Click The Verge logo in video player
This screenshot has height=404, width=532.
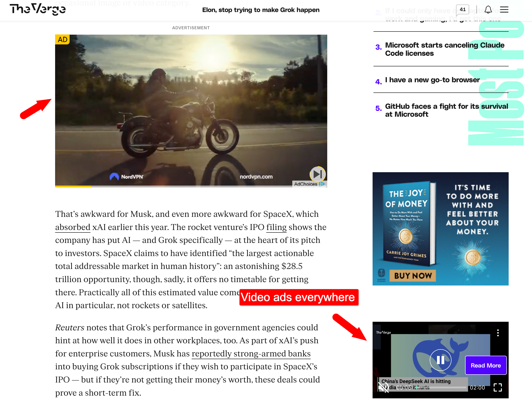click(x=383, y=332)
